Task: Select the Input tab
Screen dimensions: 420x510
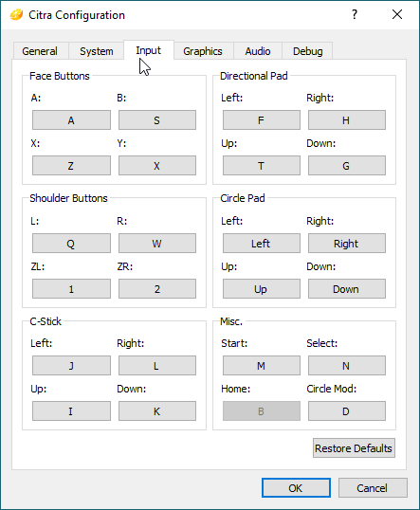Action: 148,50
